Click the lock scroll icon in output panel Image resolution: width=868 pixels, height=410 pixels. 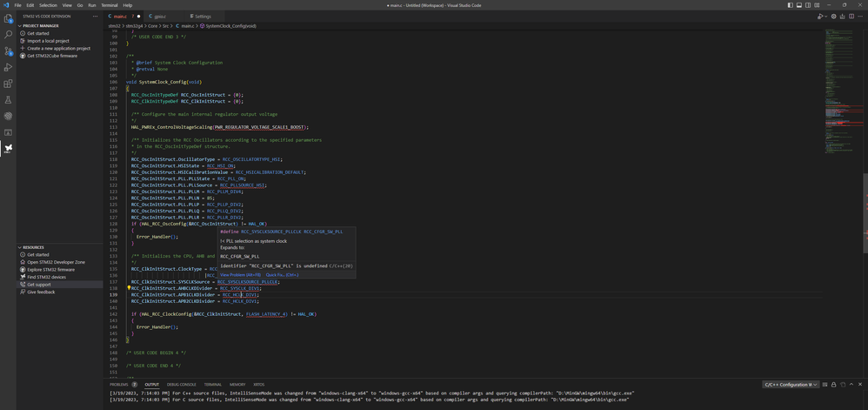tap(833, 385)
